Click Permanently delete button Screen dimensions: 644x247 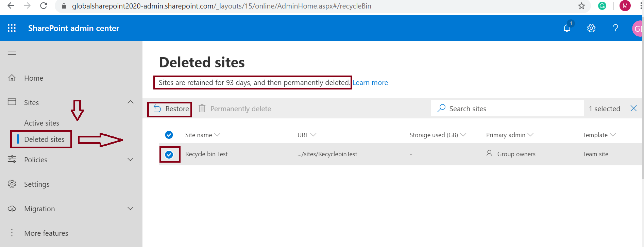[235, 109]
